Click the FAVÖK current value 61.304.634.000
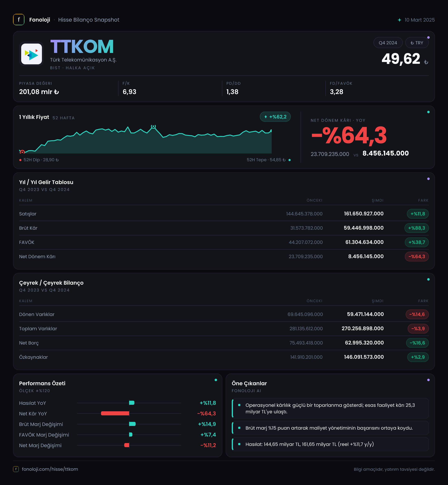This screenshot has height=485, width=448. coord(364,242)
